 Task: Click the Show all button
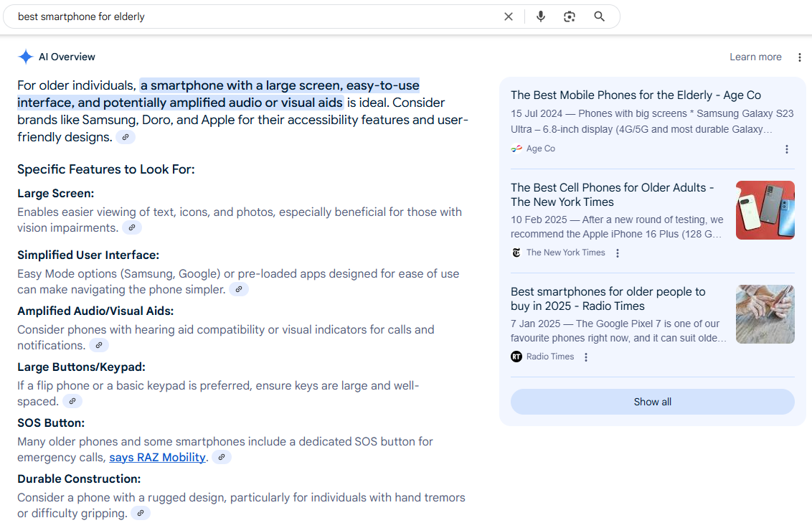pyautogui.click(x=652, y=402)
